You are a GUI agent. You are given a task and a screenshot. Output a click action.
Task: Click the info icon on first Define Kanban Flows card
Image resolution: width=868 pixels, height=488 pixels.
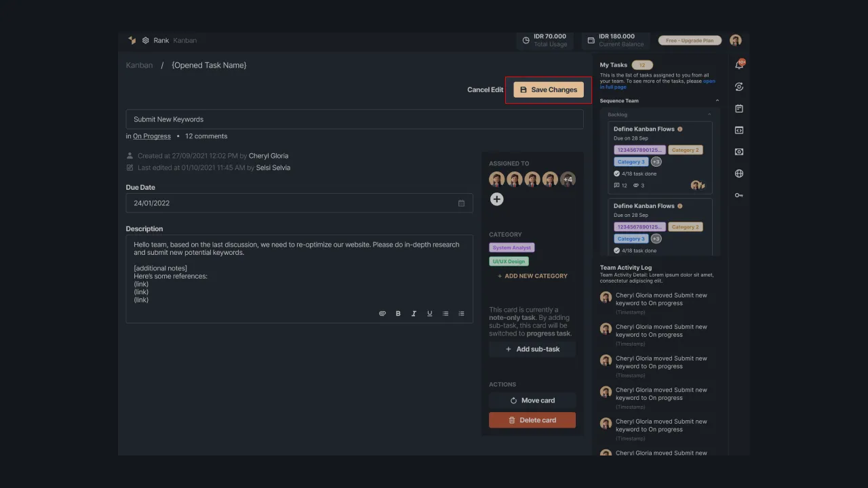[679, 129]
